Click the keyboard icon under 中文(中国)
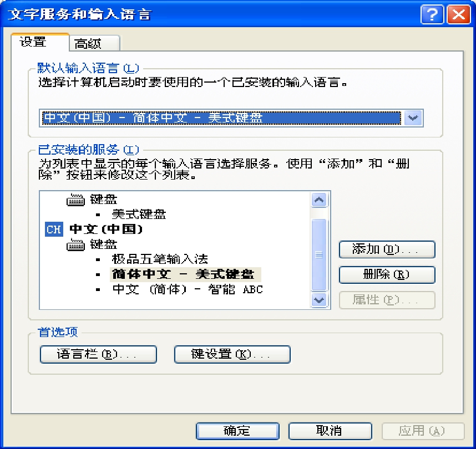 [75, 245]
